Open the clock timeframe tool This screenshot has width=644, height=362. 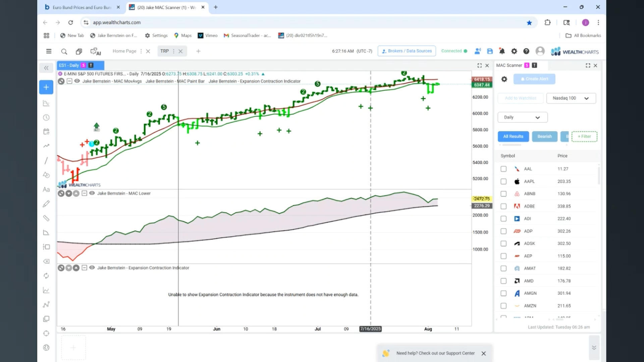[x=46, y=118]
